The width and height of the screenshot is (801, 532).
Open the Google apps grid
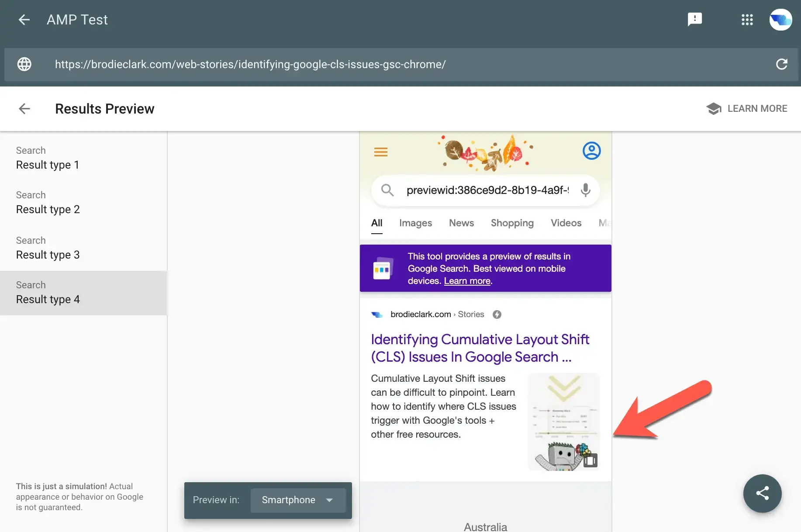click(x=747, y=20)
